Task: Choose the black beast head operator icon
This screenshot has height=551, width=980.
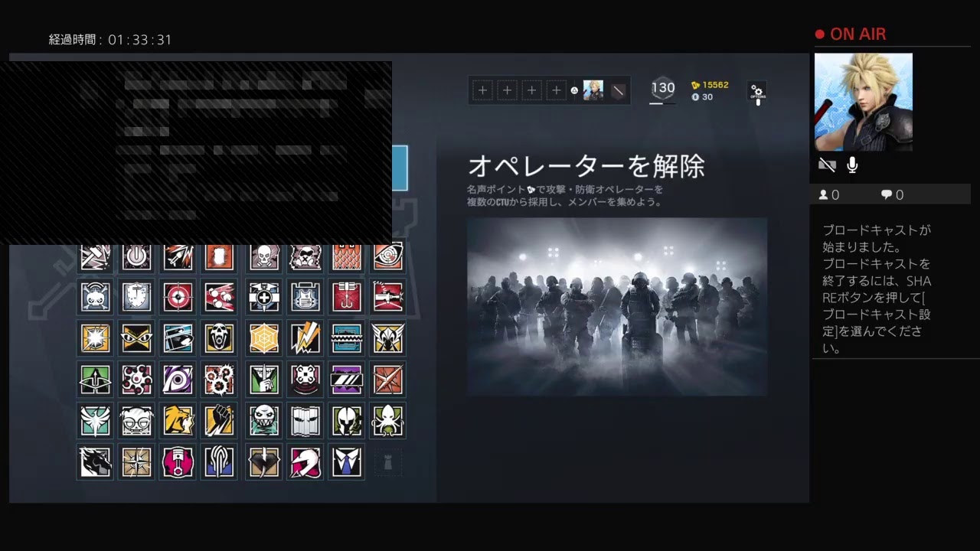Action: point(96,462)
